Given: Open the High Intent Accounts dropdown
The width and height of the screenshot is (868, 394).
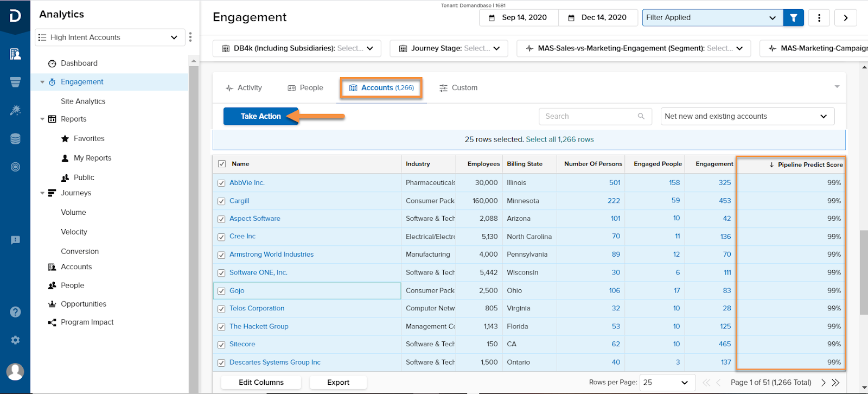Looking at the screenshot, I should coord(110,37).
